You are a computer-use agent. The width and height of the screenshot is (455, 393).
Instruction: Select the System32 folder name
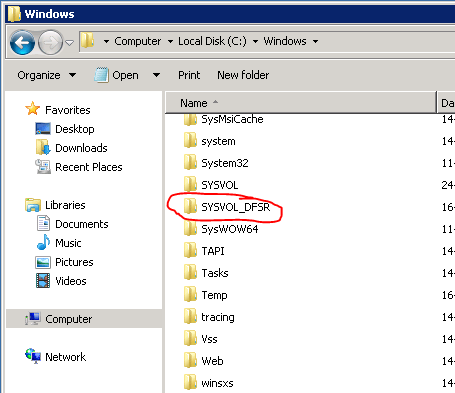225,163
